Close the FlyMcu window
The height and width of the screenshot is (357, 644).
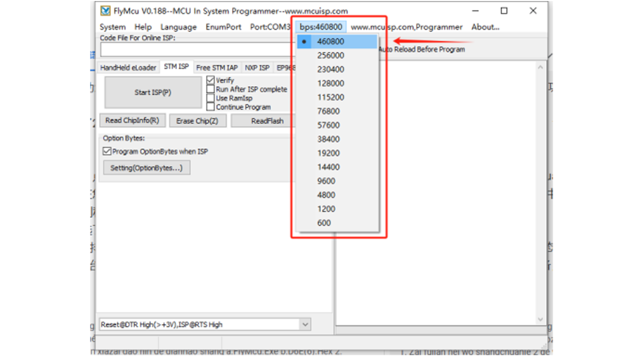[533, 11]
